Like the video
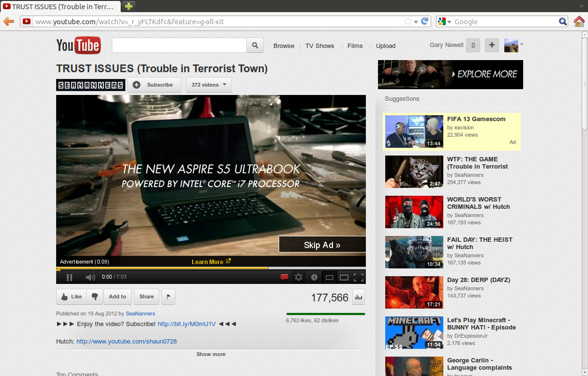588x376 pixels. [x=71, y=297]
